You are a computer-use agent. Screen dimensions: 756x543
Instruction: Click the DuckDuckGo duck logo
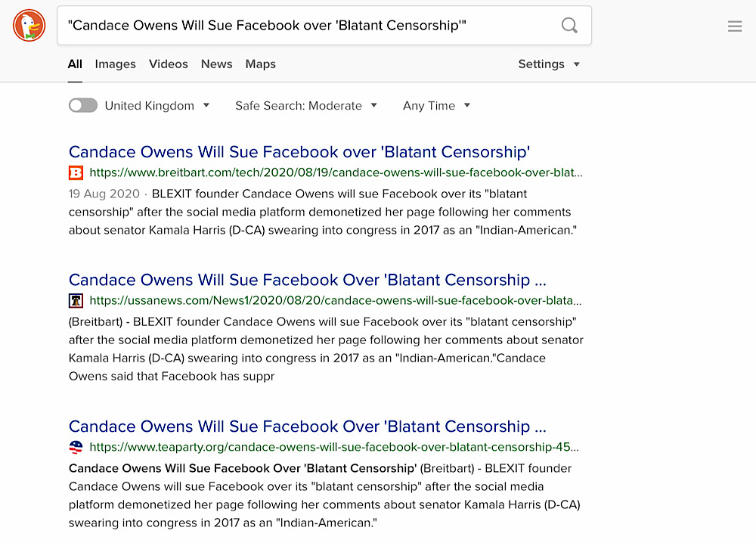[29, 25]
